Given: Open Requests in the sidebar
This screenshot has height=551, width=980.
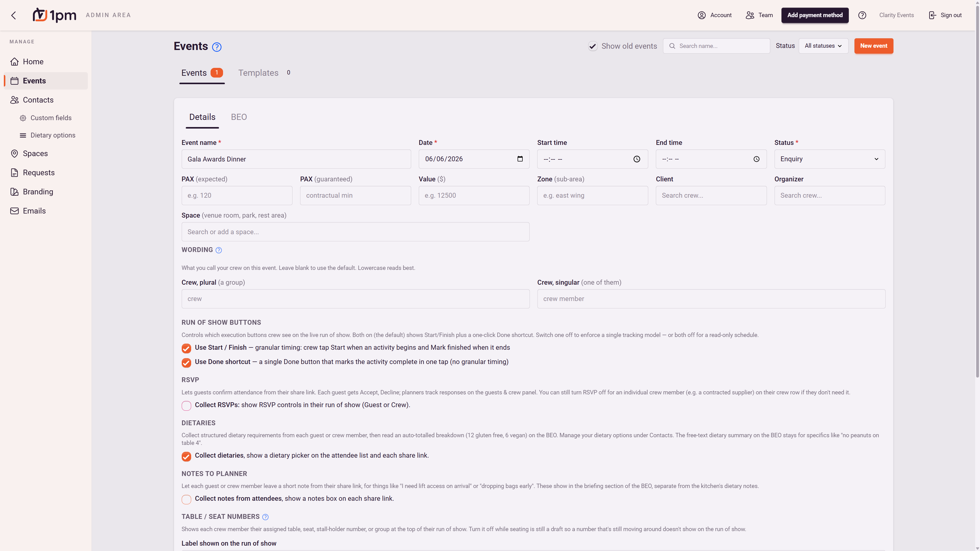Looking at the screenshot, I should tap(46, 173).
